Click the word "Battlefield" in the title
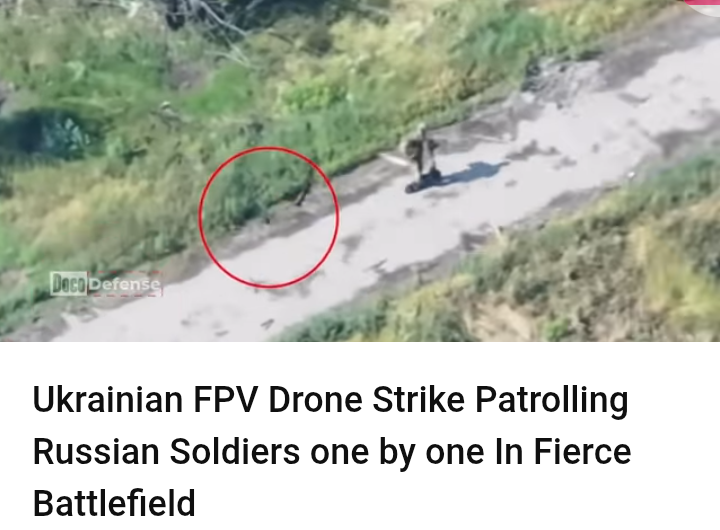 pyautogui.click(x=114, y=503)
